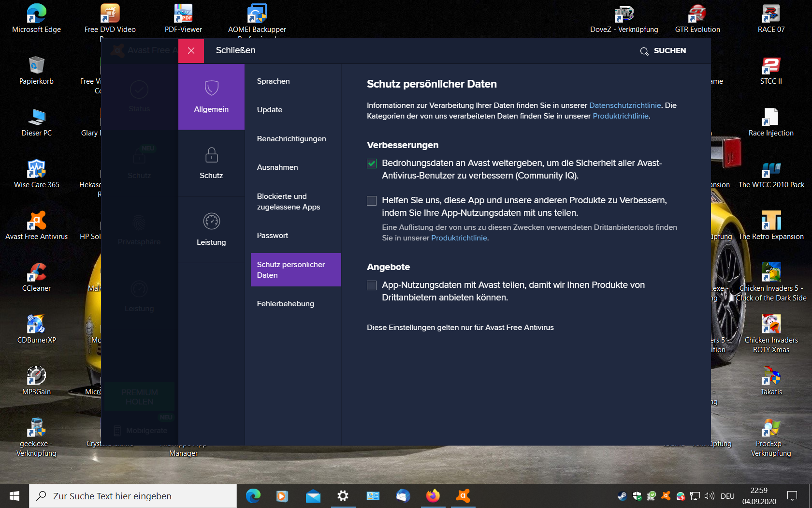Viewport: 812px width, 508px height.
Task: Open Produktrichtlinie link in first paragraph
Action: tap(621, 116)
